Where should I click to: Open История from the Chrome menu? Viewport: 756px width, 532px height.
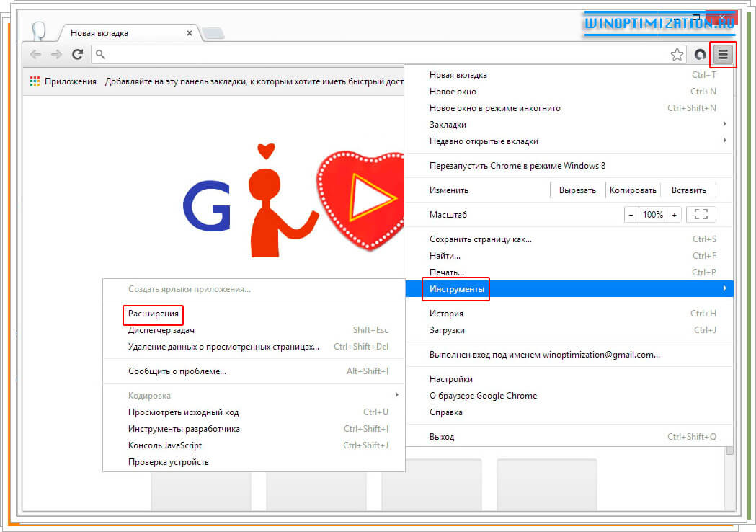click(x=446, y=314)
